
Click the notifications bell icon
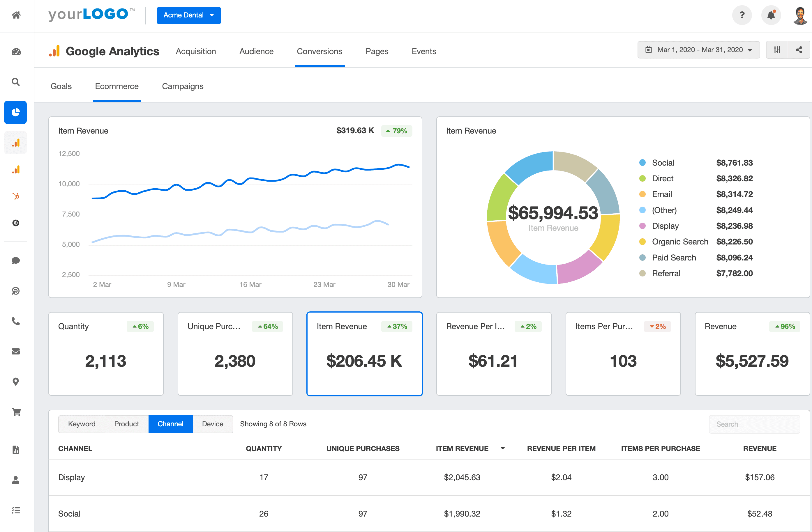pos(771,15)
